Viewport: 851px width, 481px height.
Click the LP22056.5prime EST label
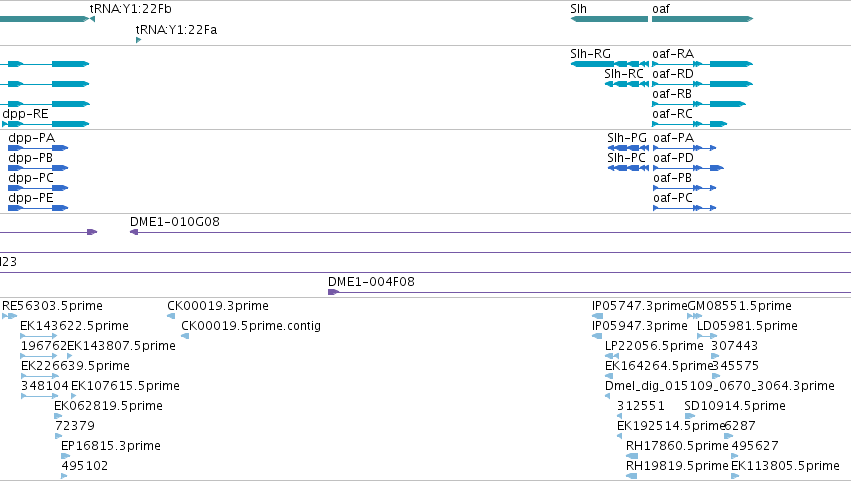pyautogui.click(x=654, y=346)
